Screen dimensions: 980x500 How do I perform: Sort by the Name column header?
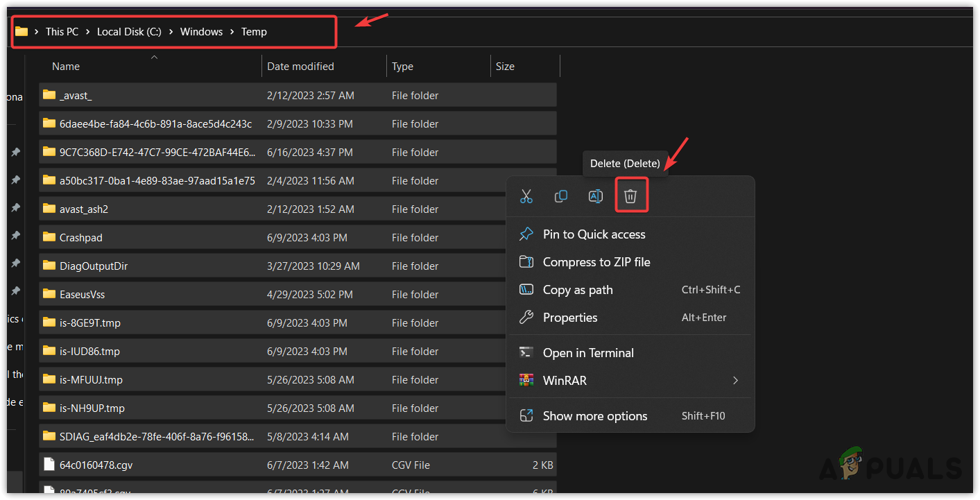point(66,67)
